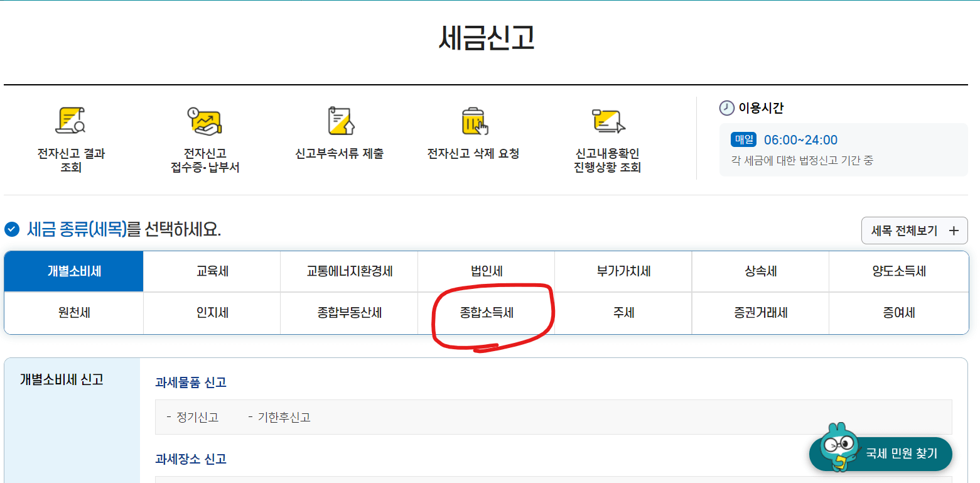Click the 세금신고 page title
Viewport: 980px width, 483px height.
487,38
